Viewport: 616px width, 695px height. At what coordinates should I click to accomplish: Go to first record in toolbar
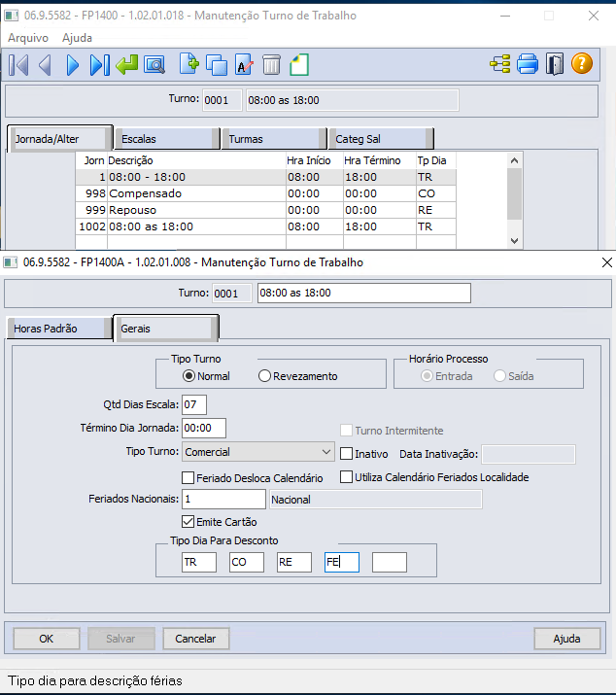coord(18,65)
